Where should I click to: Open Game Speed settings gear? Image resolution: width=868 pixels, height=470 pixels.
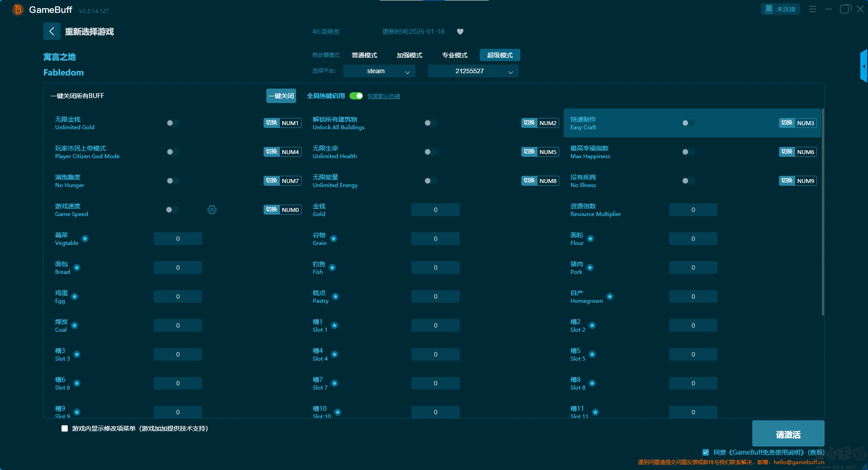pos(212,210)
